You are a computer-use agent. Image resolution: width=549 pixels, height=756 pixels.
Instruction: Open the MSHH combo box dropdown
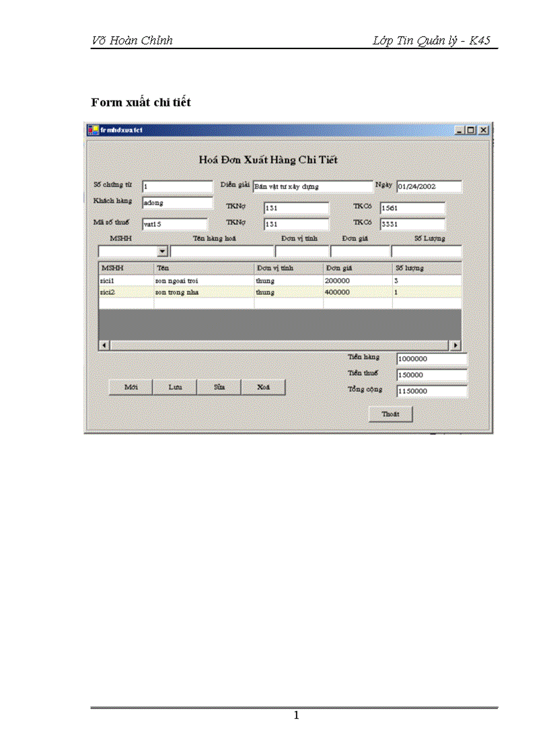coord(162,250)
